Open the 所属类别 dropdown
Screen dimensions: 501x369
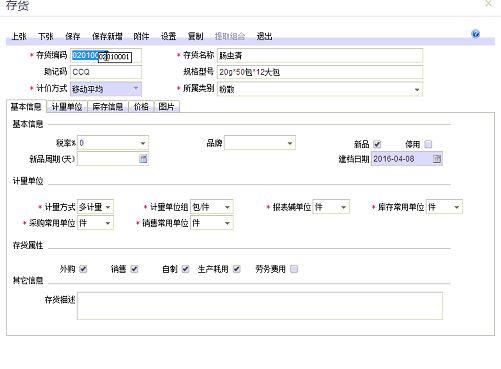(x=417, y=90)
